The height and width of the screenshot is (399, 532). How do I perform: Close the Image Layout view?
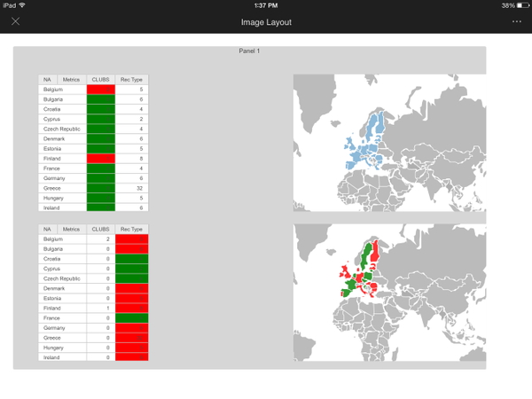click(x=16, y=22)
